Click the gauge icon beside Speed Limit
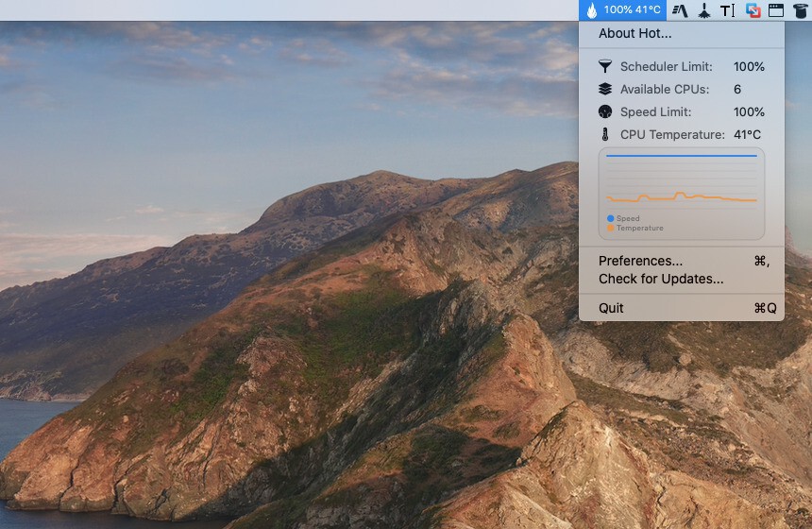The width and height of the screenshot is (812, 529). (605, 111)
